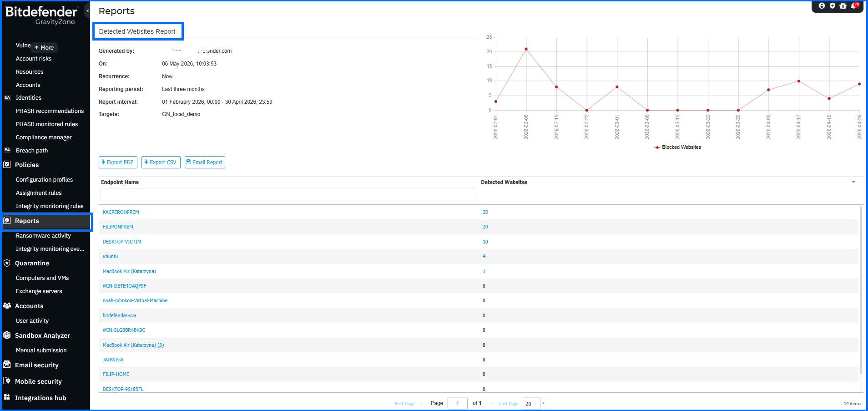Jump to Last Page
Screen dimensions: 868x411
coord(509,404)
